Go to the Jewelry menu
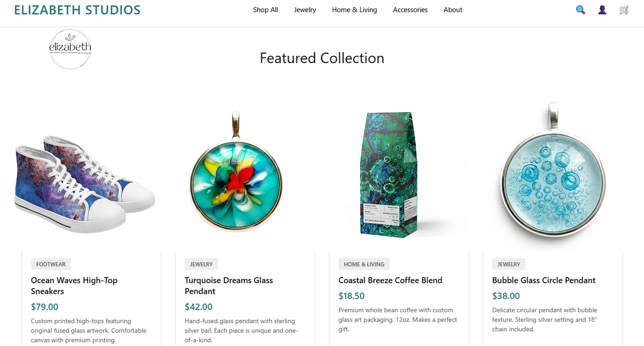 (305, 10)
